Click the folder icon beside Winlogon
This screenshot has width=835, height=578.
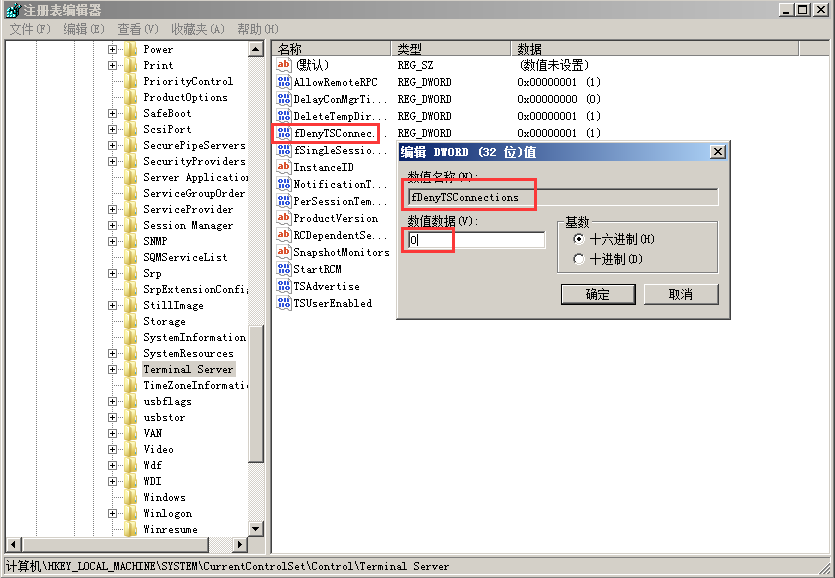click(x=130, y=513)
